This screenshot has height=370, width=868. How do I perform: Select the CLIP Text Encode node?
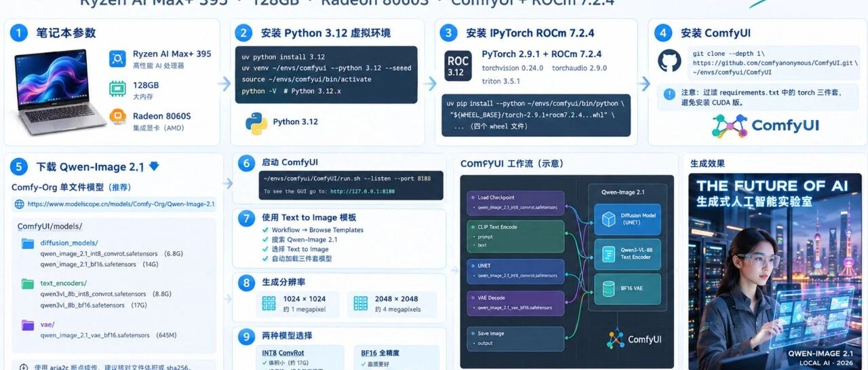(x=515, y=236)
